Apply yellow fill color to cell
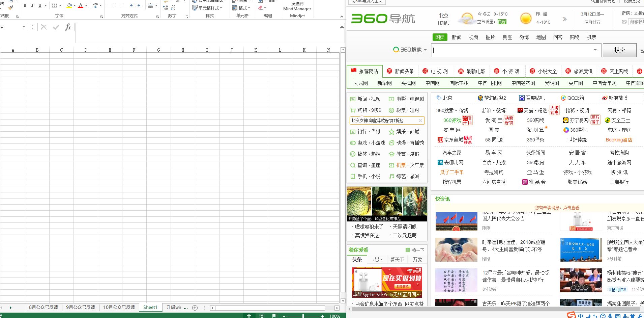 (x=69, y=5)
